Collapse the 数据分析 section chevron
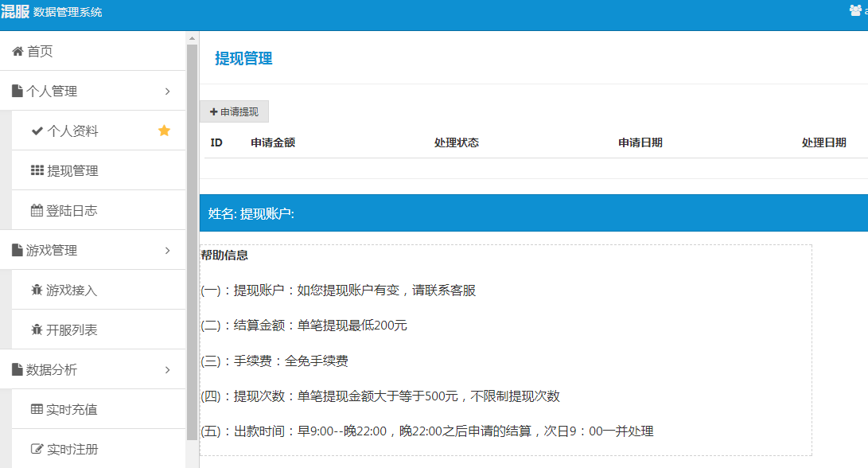The image size is (868, 468). (168, 370)
